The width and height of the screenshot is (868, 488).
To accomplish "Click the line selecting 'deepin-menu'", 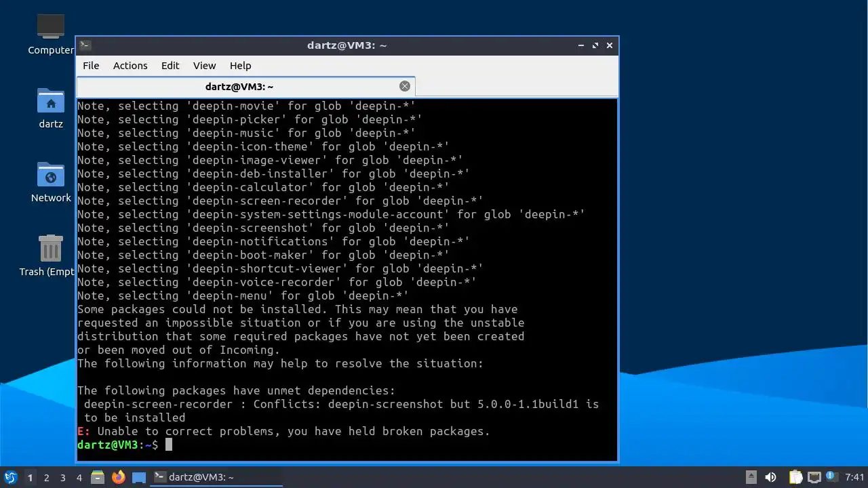I will click(243, 296).
